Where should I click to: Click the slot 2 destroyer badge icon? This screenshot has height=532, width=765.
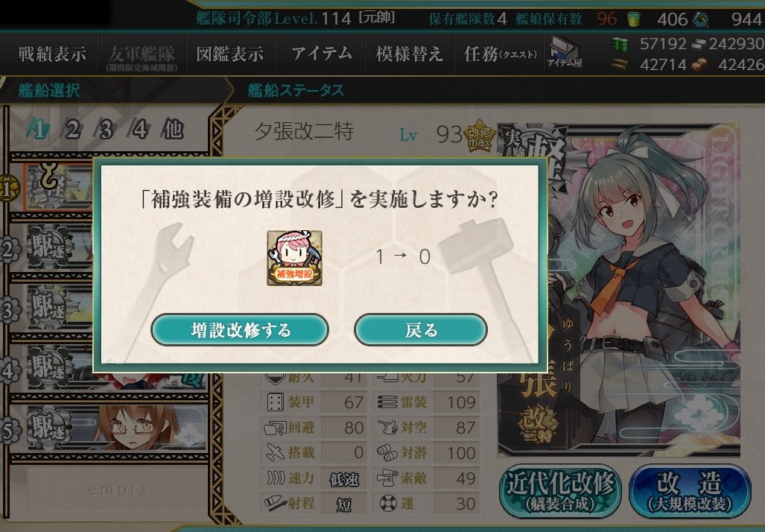[49, 247]
